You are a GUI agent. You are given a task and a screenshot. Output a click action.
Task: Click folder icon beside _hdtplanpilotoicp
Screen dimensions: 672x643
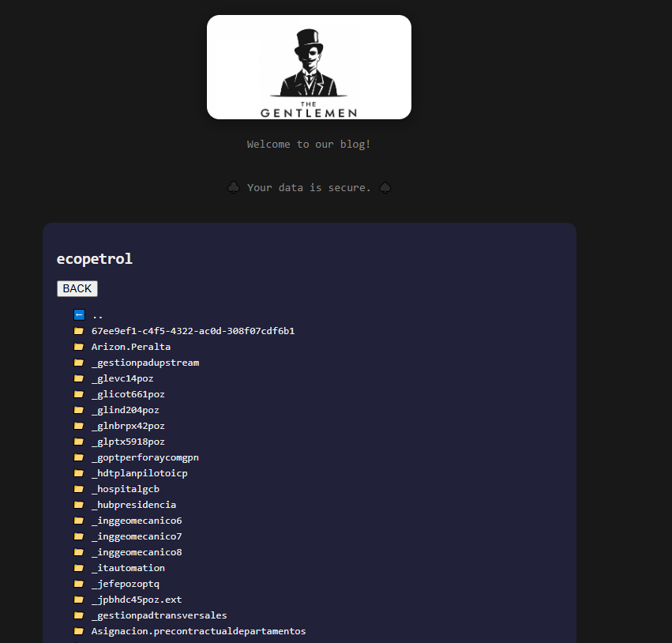[79, 473]
